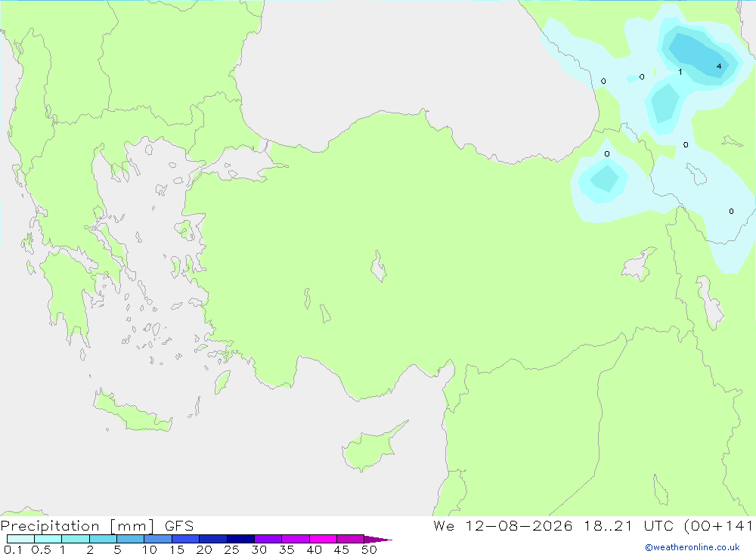Click the legend swatch between 40 and 45

point(323,539)
